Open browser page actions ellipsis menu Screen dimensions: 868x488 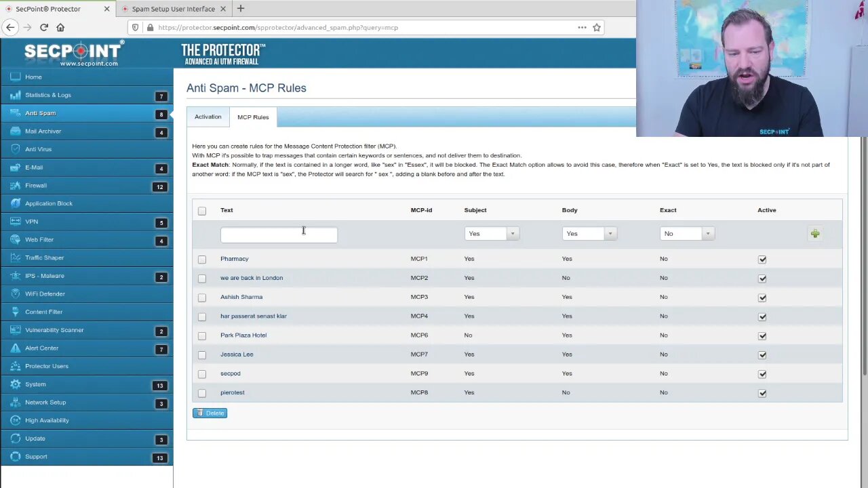[x=582, y=27]
